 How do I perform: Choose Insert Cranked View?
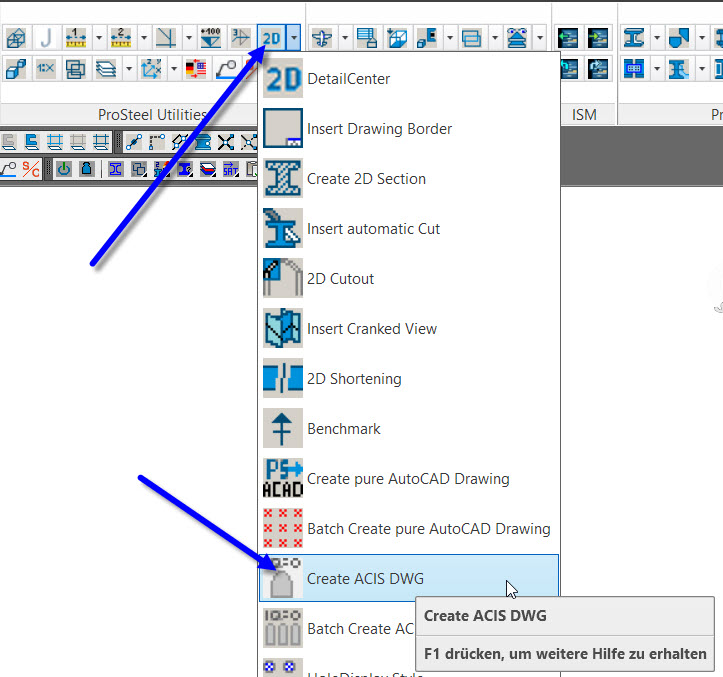[x=409, y=328]
